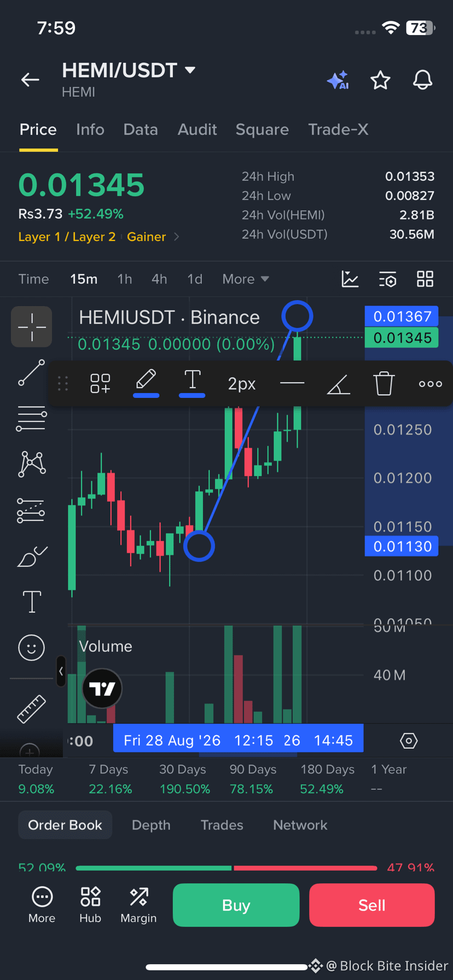Select the pattern drawing tool
The width and height of the screenshot is (453, 980).
[32, 464]
